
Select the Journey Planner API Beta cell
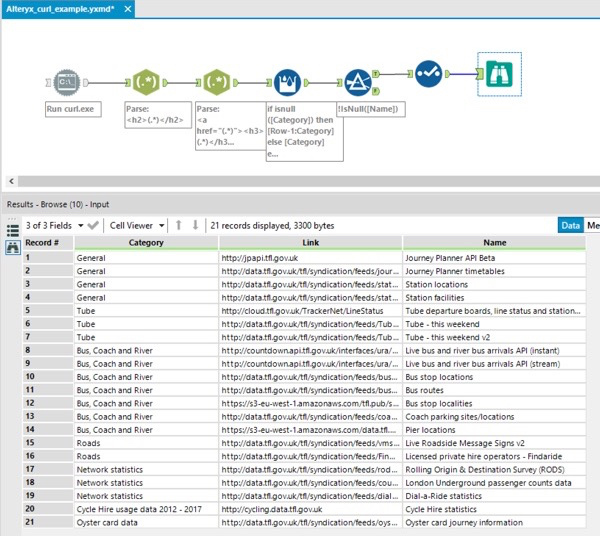[494, 258]
